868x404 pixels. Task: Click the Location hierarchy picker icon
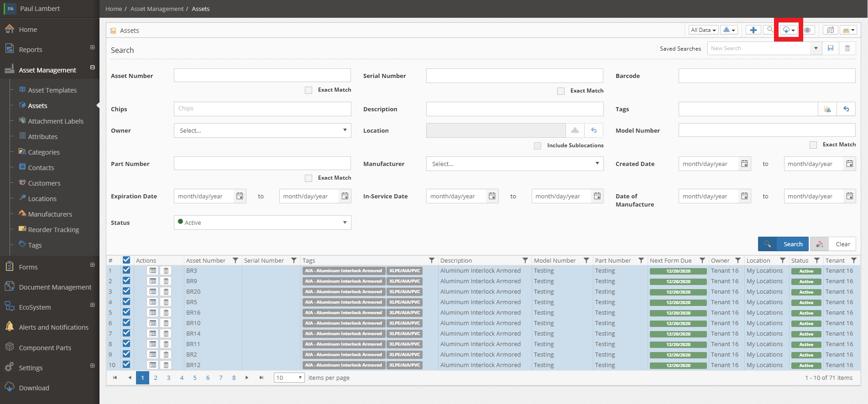coord(575,130)
